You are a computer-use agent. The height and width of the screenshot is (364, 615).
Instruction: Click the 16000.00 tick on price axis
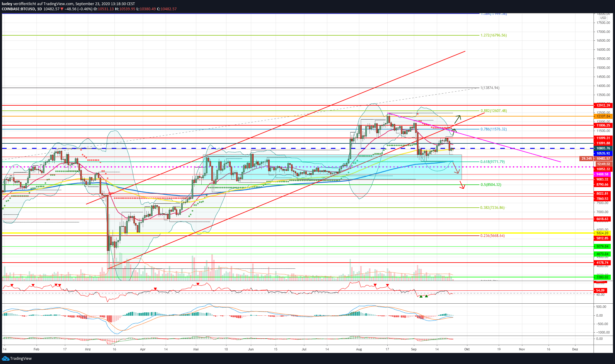[x=603, y=49]
